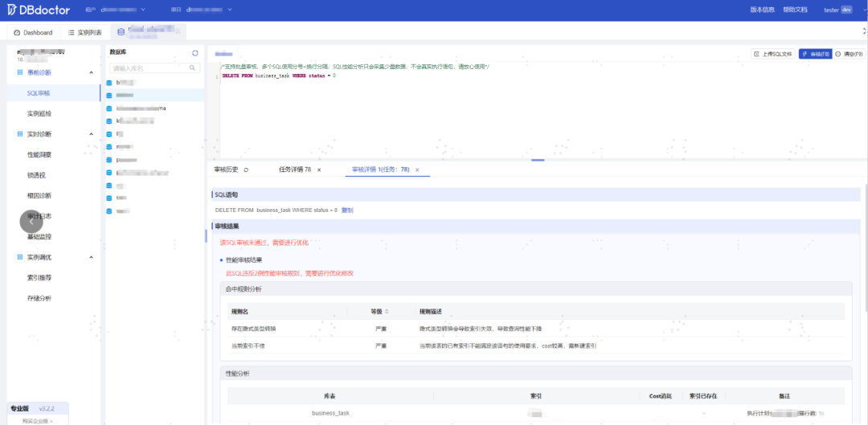Click the 专业版 v3.2.2 version badge

[x=38, y=408]
